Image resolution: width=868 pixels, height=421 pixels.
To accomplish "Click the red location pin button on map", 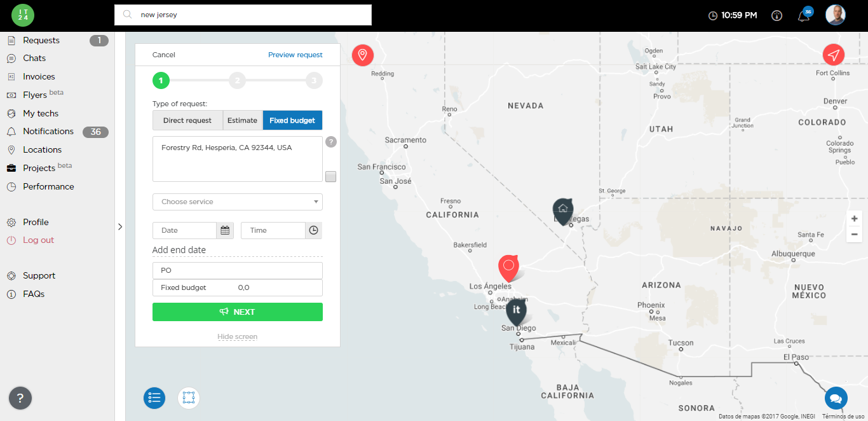I will (363, 55).
